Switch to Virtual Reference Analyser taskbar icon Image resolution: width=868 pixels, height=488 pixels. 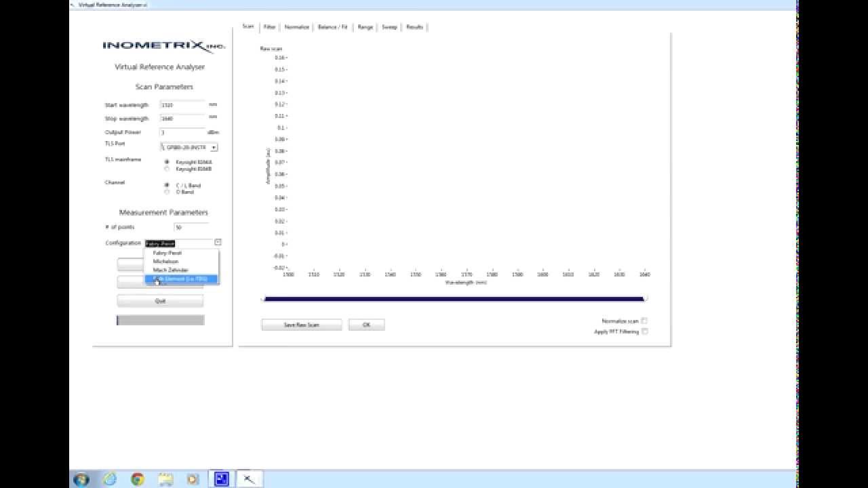[x=249, y=479]
